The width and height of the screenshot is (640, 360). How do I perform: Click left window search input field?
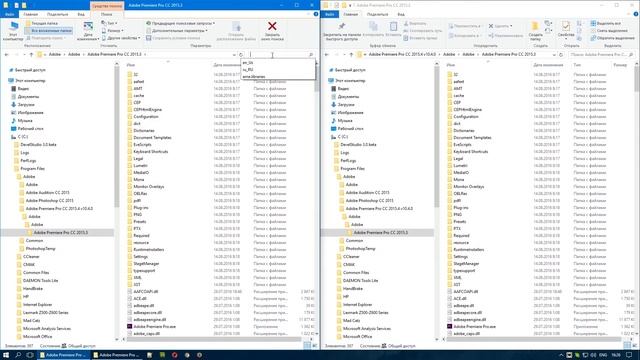(x=278, y=55)
